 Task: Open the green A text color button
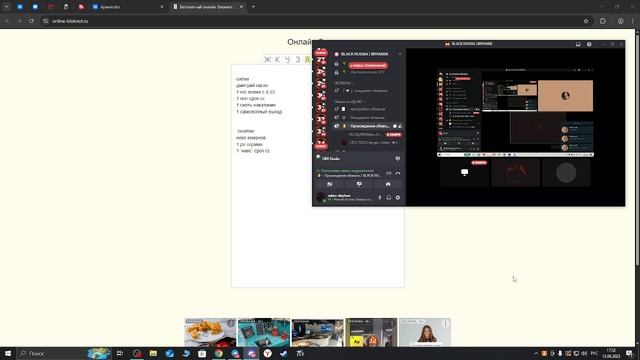click(x=307, y=60)
